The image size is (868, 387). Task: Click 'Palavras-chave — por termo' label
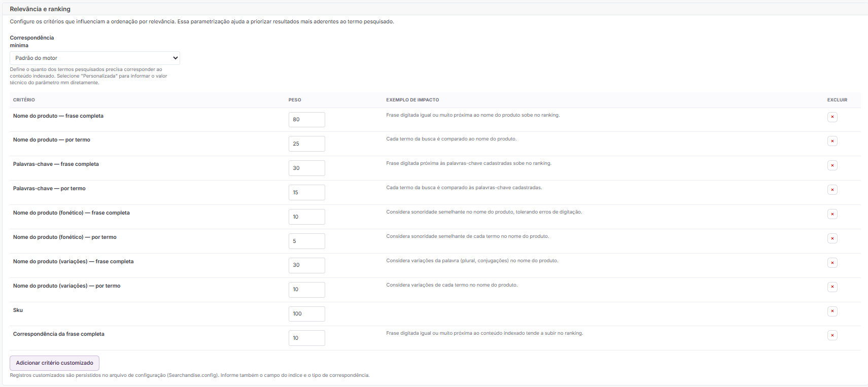(49, 188)
